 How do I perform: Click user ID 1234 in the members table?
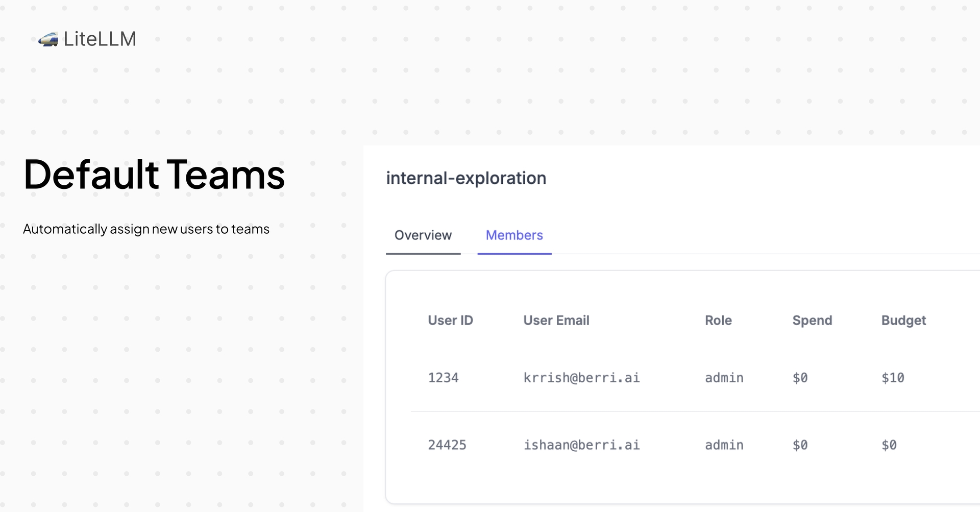[444, 378]
